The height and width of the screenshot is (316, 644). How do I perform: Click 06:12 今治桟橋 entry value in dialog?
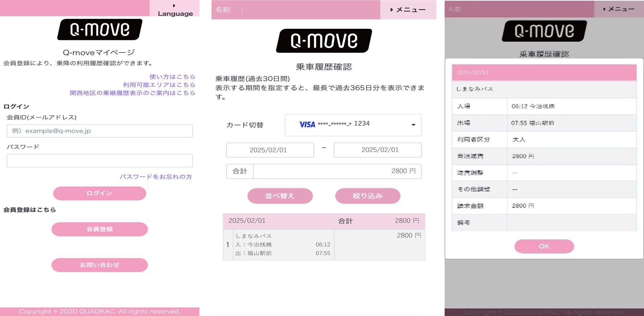[533, 106]
